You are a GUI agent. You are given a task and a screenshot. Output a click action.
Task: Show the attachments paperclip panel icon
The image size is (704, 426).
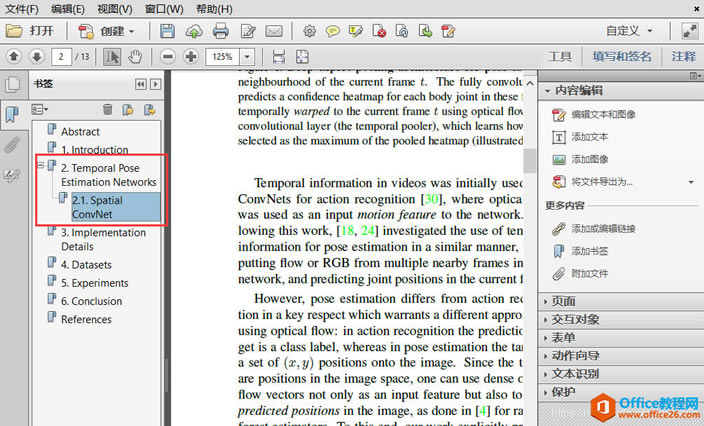pos(12,145)
